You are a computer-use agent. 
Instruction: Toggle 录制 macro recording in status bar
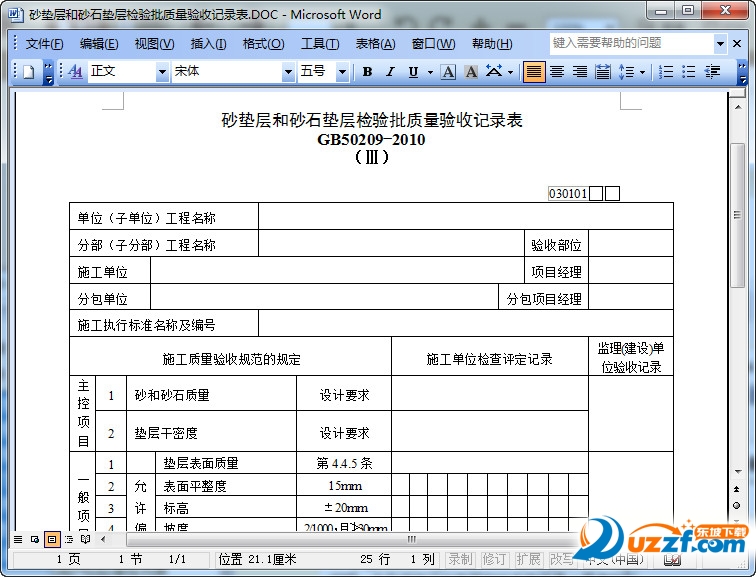pyautogui.click(x=460, y=559)
